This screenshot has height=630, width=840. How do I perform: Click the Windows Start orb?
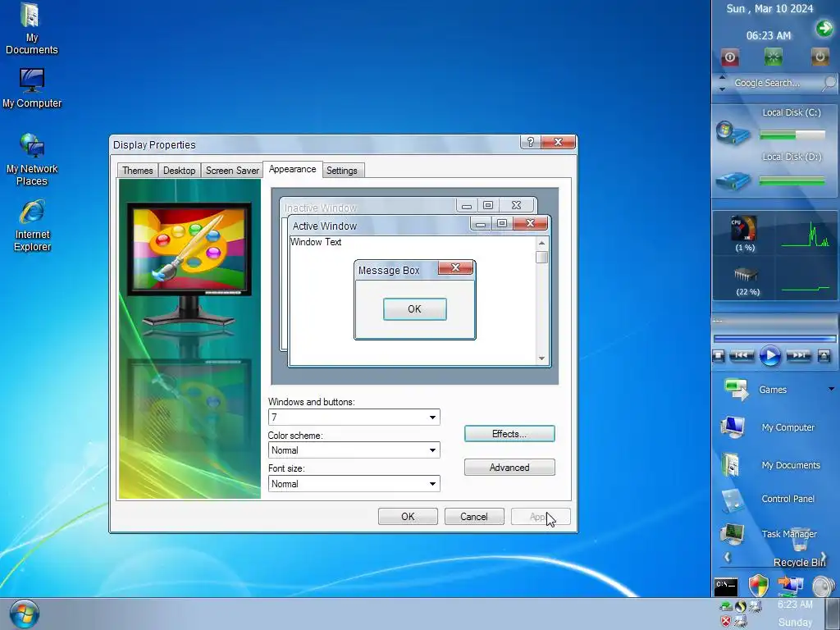24,614
